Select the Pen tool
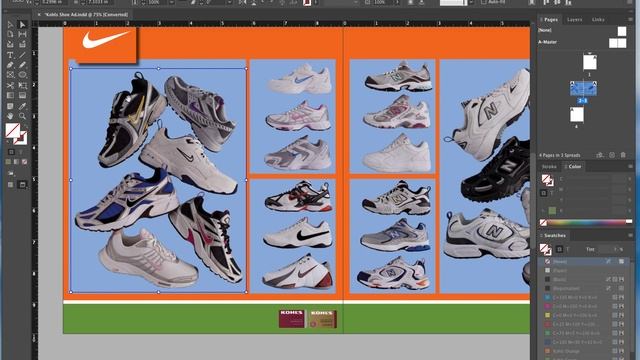 pyautogui.click(x=10, y=65)
